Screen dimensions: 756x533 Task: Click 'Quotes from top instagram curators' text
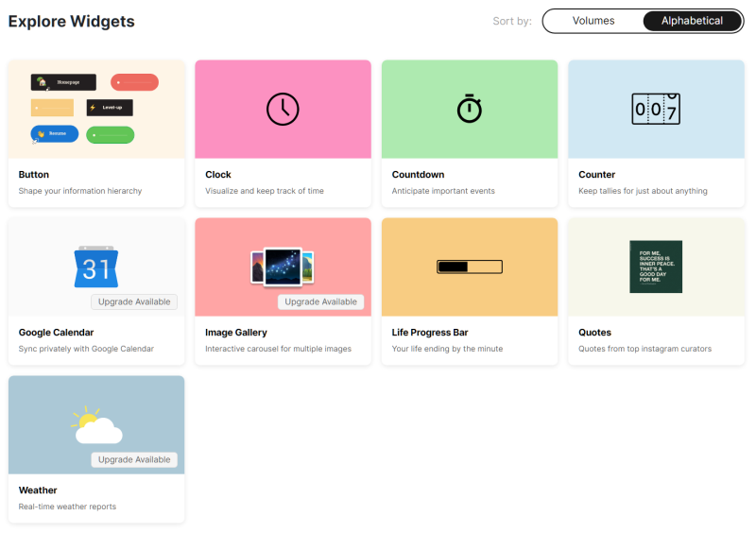(x=644, y=349)
